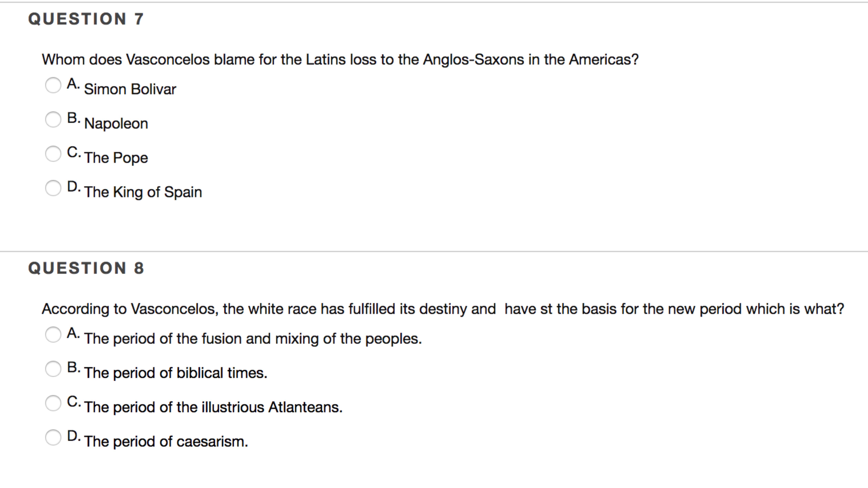Pick The King of Spain radio button

[x=53, y=188]
